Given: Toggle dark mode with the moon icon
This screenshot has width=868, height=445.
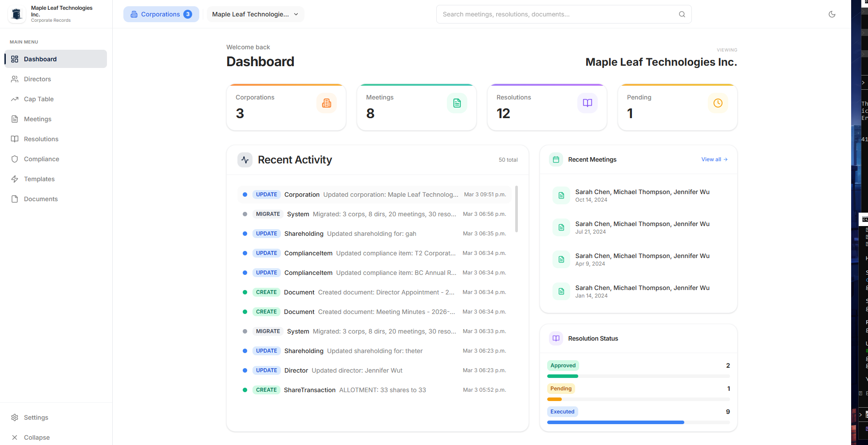Looking at the screenshot, I should 832,14.
